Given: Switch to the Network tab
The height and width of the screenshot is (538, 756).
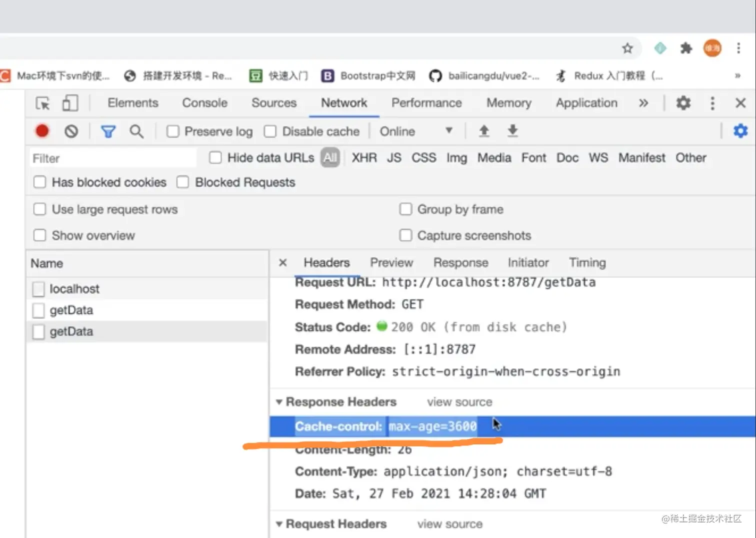Looking at the screenshot, I should 344,103.
